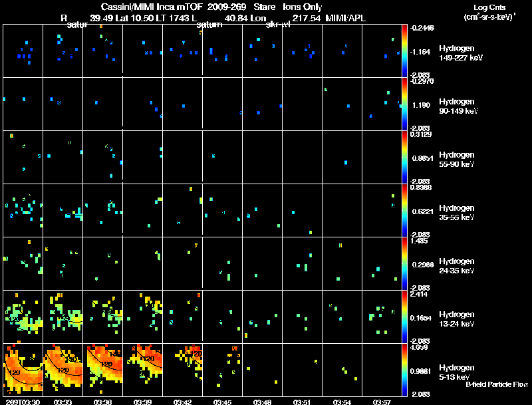Click the 03:54 time axis label
Viewport: 532px width, 405px height.
[342, 402]
